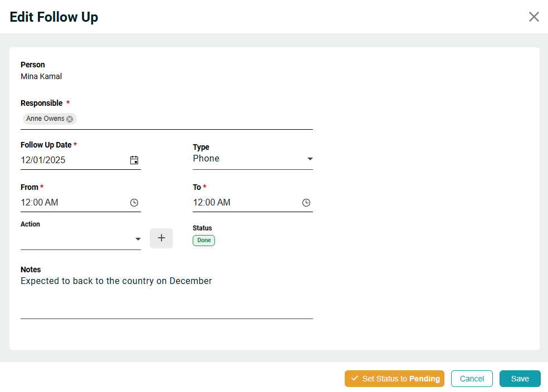
Task: Click Set Status to Pending button
Action: tap(394, 379)
